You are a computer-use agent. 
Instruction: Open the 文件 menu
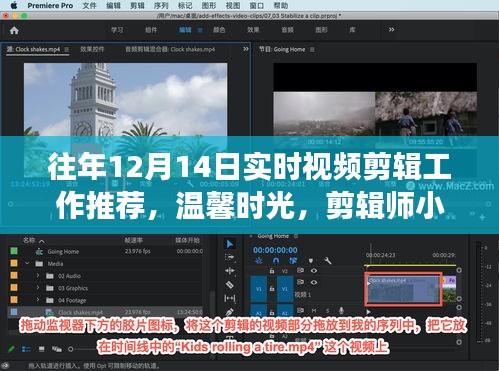(x=89, y=6)
